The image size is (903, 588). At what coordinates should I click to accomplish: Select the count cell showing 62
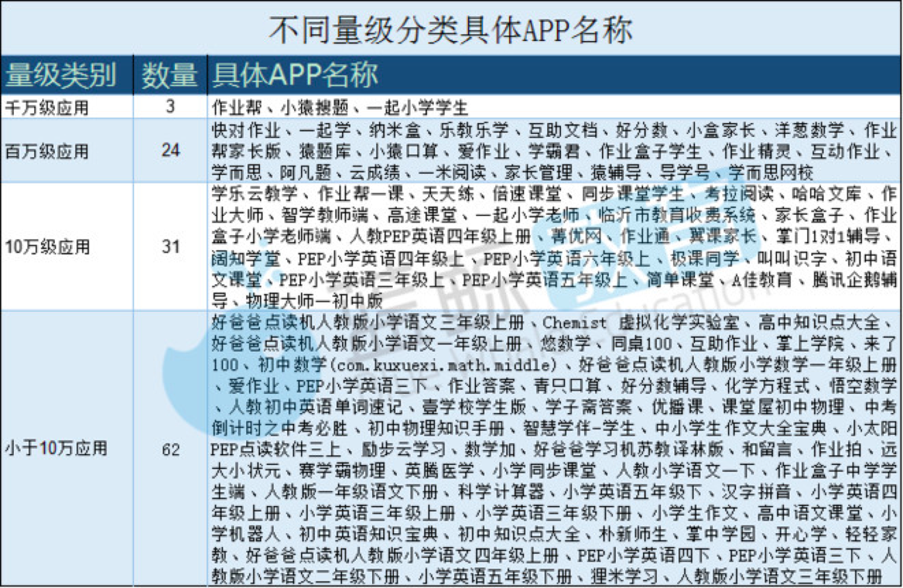(x=171, y=449)
